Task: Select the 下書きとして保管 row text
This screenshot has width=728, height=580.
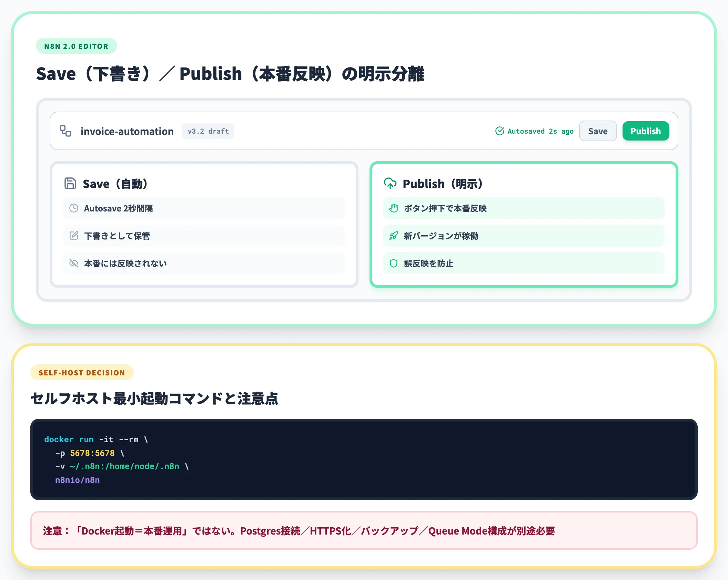Action: coord(117,236)
